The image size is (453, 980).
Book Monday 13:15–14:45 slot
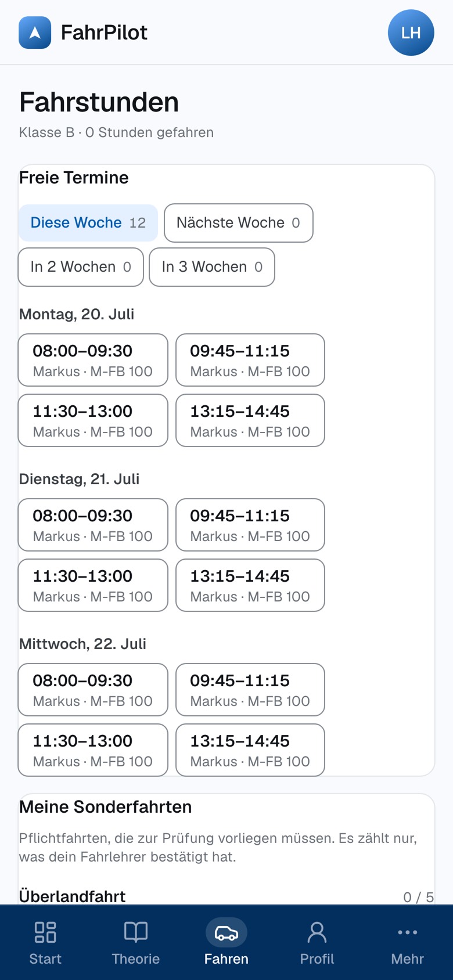[250, 420]
